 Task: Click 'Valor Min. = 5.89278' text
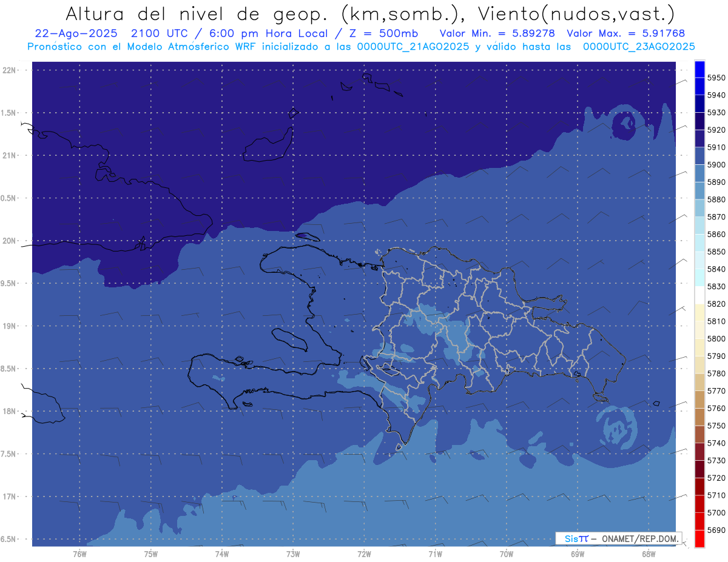pyautogui.click(x=497, y=33)
